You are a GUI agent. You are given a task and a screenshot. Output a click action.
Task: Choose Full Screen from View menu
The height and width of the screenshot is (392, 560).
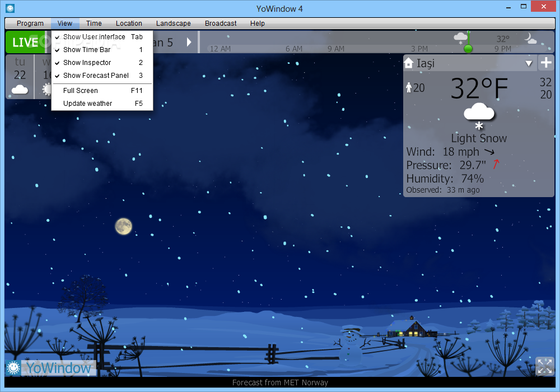(102, 90)
